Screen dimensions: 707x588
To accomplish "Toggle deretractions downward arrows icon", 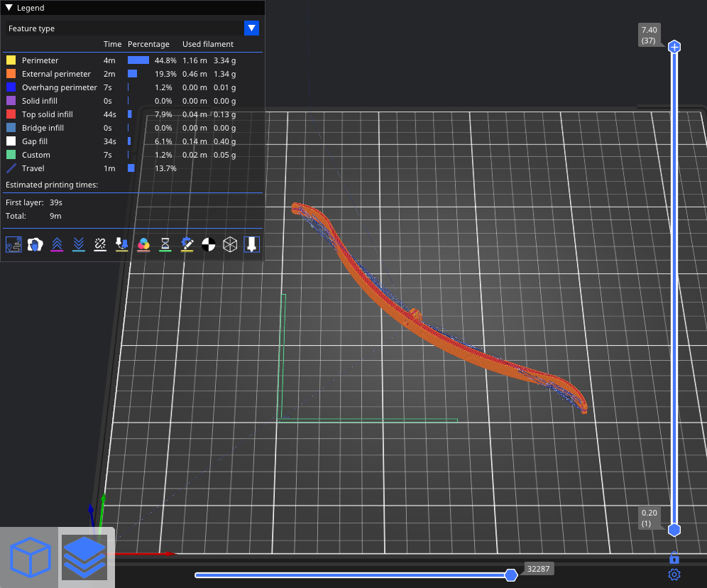I will tap(79, 244).
